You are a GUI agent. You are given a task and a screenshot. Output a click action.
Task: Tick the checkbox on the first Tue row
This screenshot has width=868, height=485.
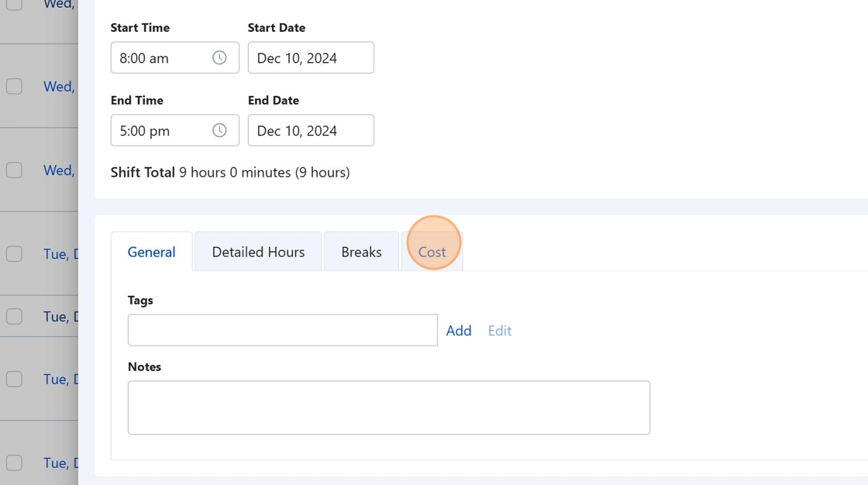[14, 253]
